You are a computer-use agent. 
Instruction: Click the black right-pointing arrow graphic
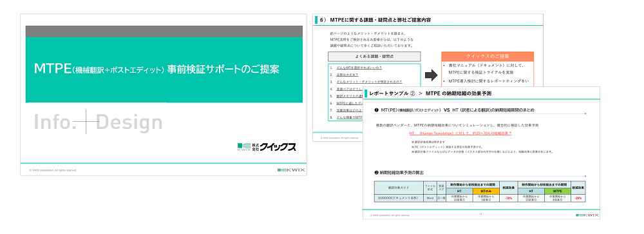pos(431,75)
